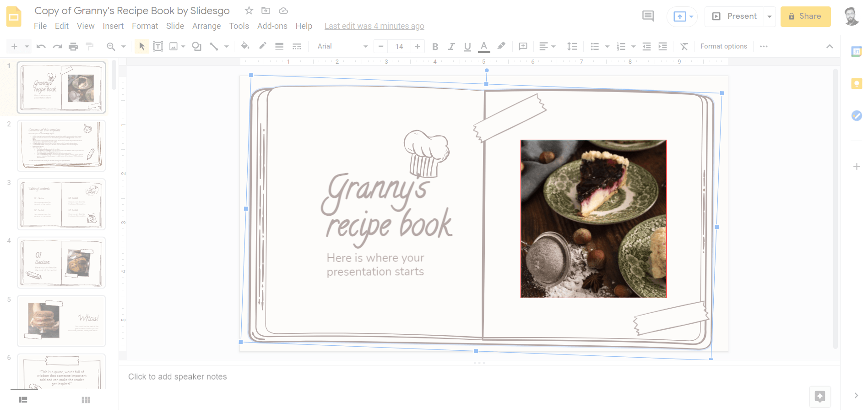Expand the Present button dropdown arrow
868x414 pixels.
(x=770, y=16)
